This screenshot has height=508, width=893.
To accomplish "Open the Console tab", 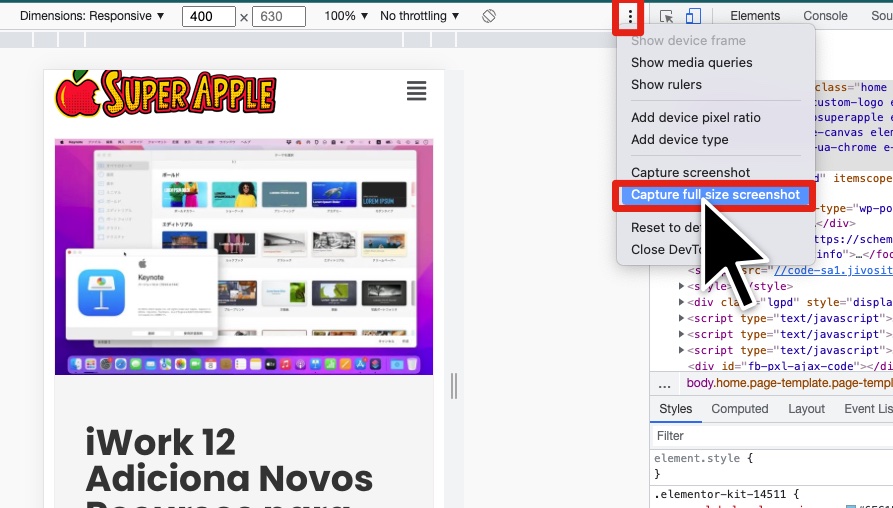I will pos(825,17).
